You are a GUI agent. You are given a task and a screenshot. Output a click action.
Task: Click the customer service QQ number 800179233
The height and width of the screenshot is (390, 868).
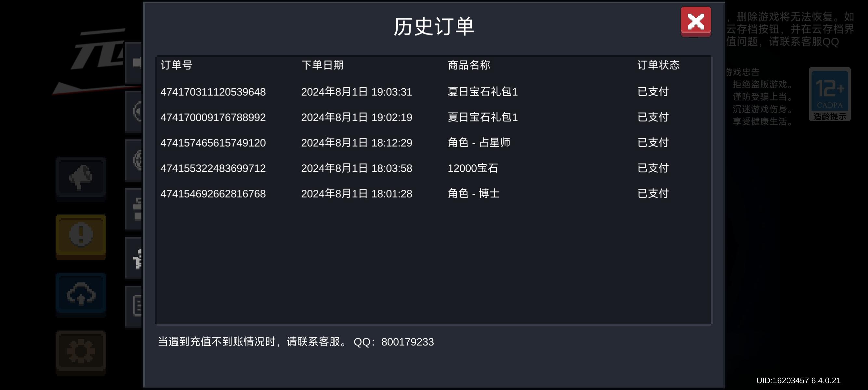pyautogui.click(x=407, y=342)
